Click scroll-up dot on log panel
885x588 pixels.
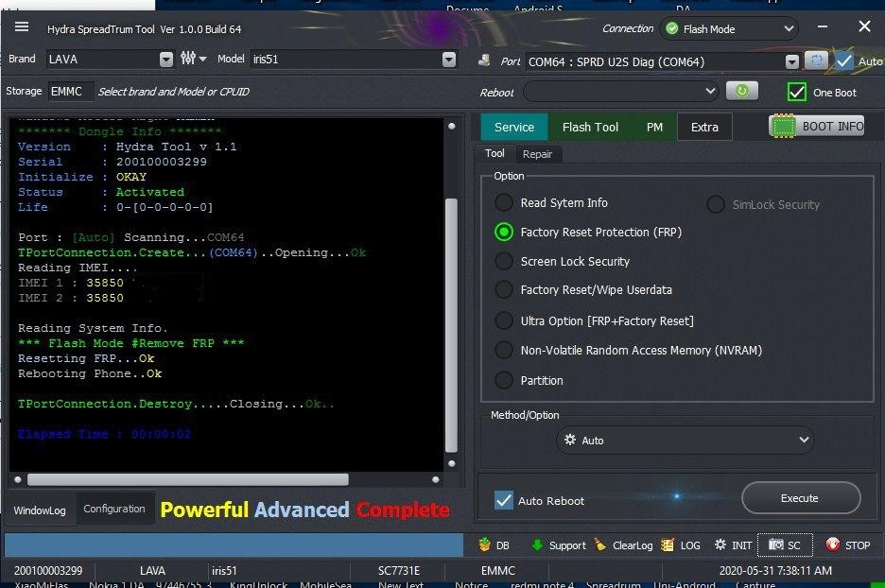point(452,126)
